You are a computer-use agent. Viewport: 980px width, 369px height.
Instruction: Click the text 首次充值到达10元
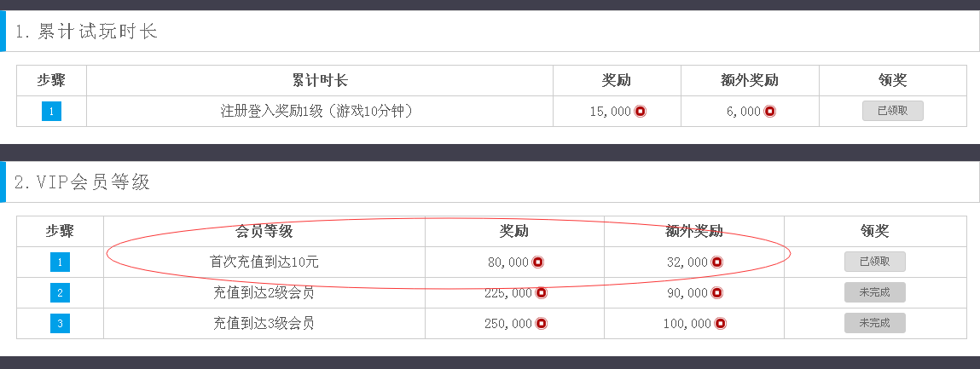pos(264,262)
